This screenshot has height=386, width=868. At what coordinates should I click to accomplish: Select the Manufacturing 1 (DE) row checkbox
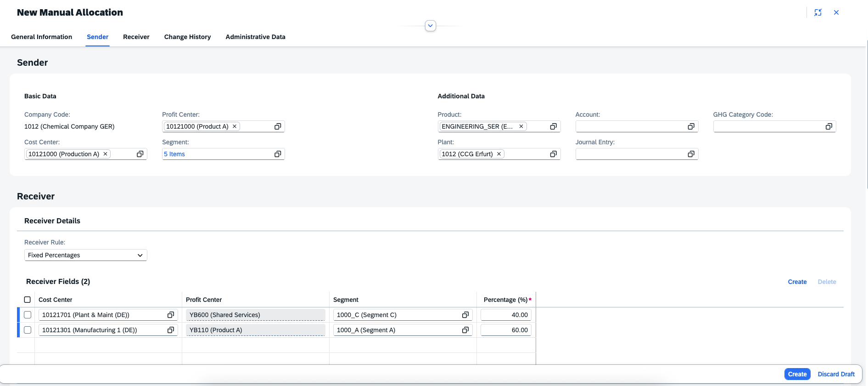tap(28, 330)
